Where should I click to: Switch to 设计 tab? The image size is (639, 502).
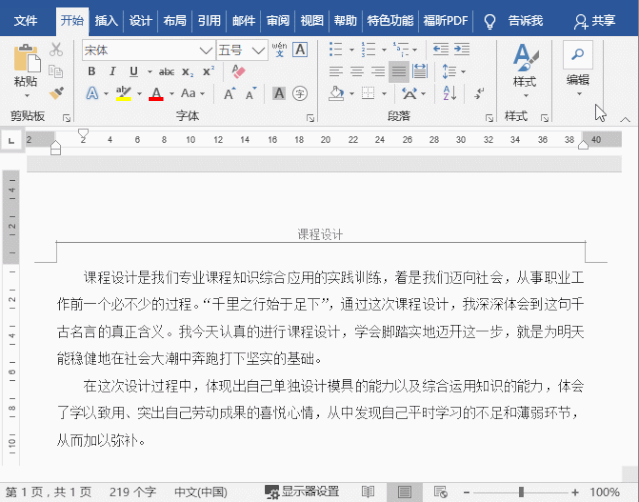click(140, 20)
